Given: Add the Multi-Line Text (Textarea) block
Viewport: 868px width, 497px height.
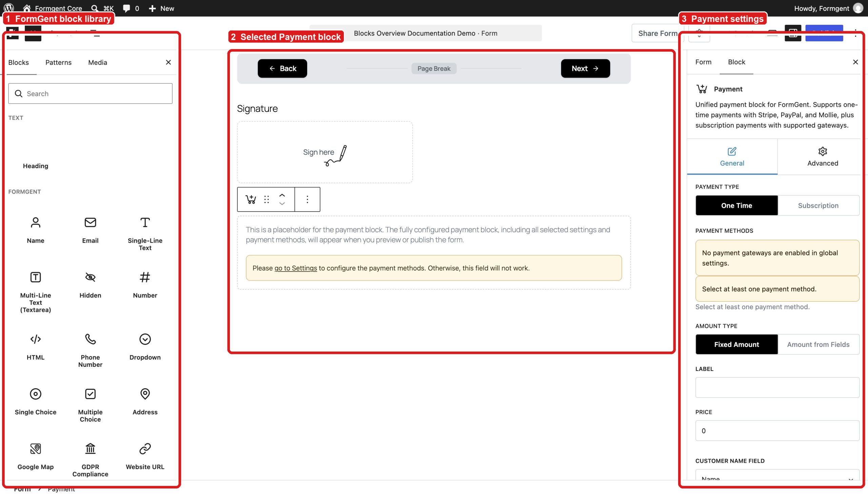Looking at the screenshot, I should pos(36,292).
